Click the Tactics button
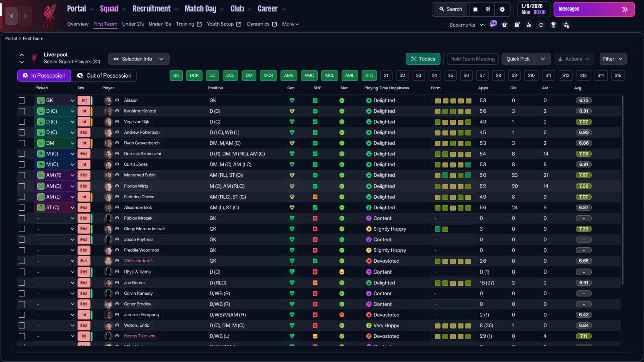The height and width of the screenshot is (362, 644). (x=423, y=59)
